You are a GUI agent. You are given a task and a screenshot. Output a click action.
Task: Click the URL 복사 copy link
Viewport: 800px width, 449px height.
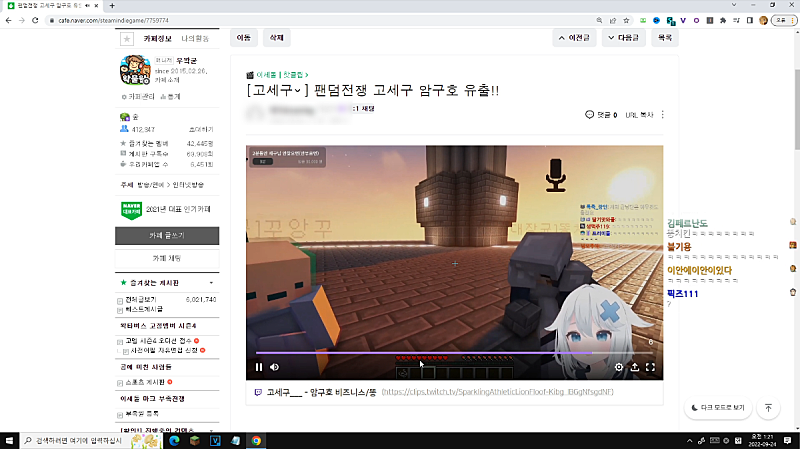coord(639,115)
